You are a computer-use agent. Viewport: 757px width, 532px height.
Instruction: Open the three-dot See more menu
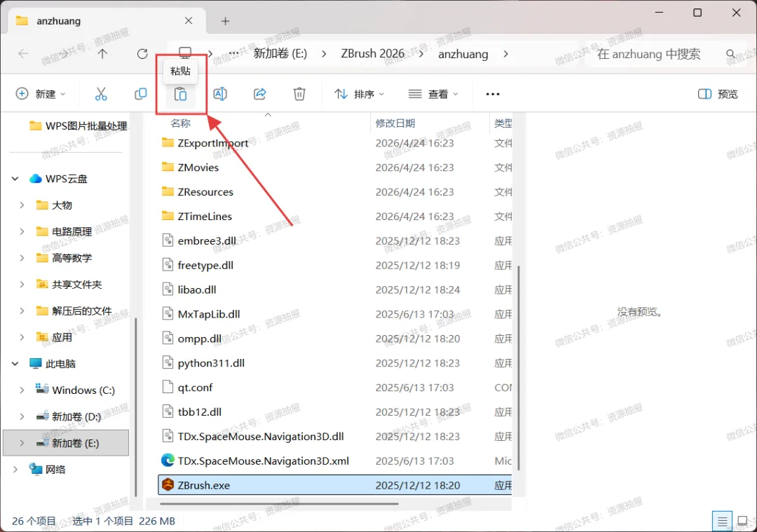pyautogui.click(x=493, y=94)
